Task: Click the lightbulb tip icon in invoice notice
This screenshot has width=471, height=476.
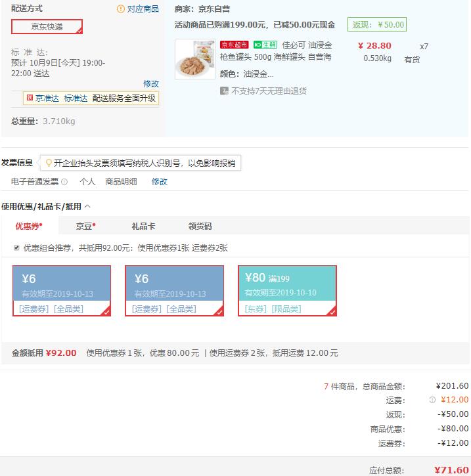Action: [49, 163]
